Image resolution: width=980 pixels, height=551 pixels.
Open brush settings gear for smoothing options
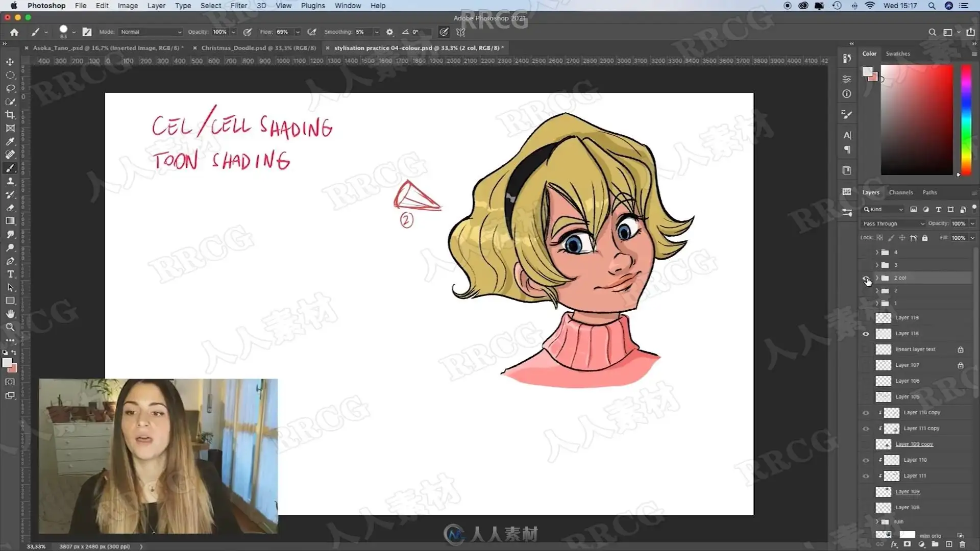390,32
